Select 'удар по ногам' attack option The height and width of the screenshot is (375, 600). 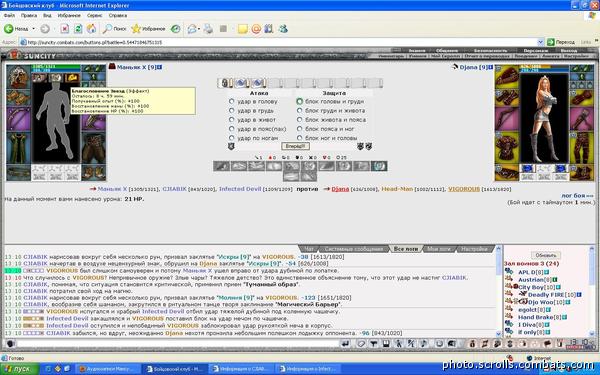232,138
